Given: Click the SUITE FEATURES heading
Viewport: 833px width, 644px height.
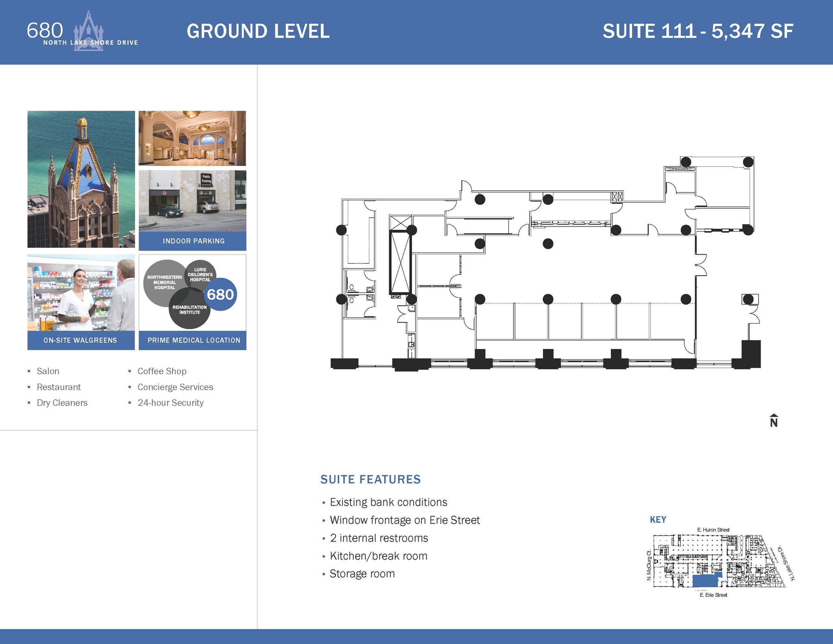Looking at the screenshot, I should [x=371, y=479].
